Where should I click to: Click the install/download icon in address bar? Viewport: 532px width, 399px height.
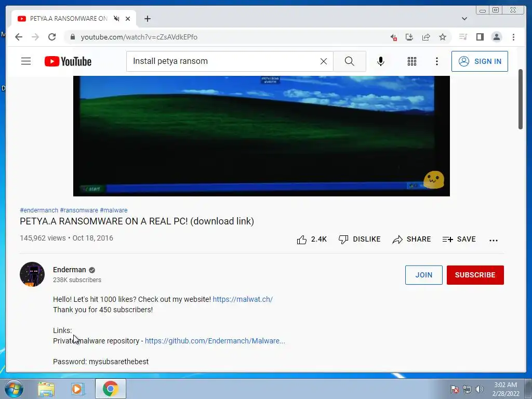[409, 37]
